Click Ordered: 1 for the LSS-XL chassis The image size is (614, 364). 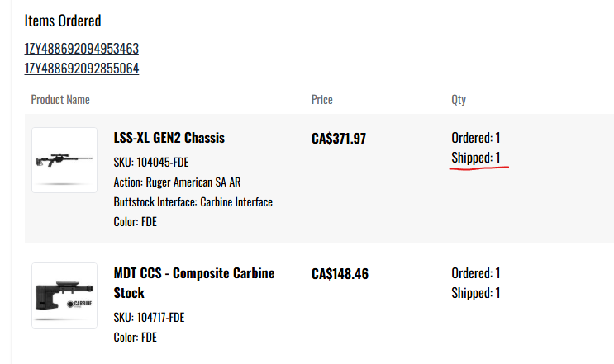pos(476,138)
